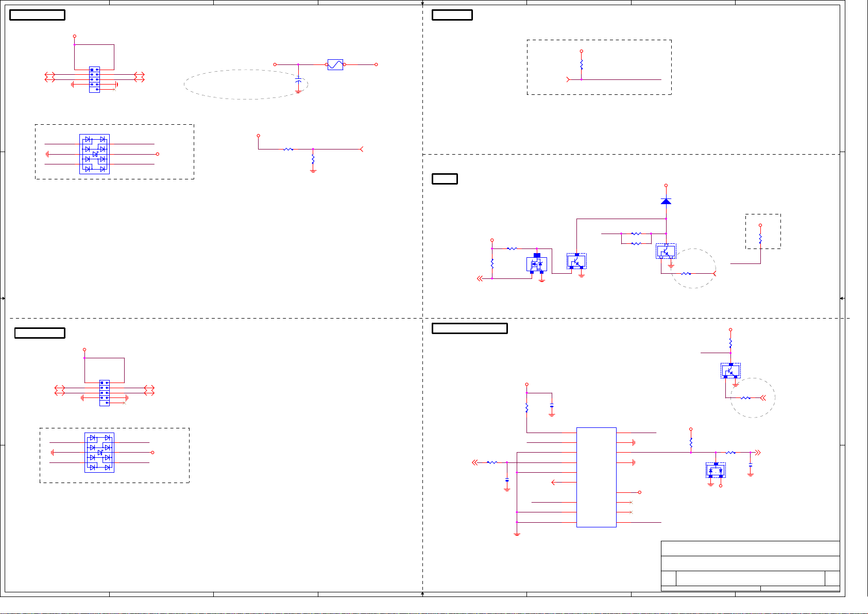
Task: Select the fuse symbol with sine wave
Action: pos(335,64)
